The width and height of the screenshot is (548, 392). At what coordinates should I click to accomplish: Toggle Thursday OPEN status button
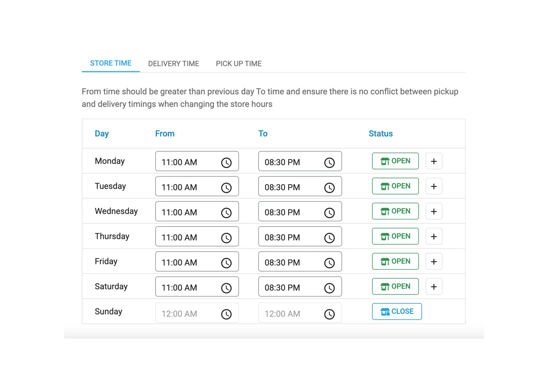[395, 236]
